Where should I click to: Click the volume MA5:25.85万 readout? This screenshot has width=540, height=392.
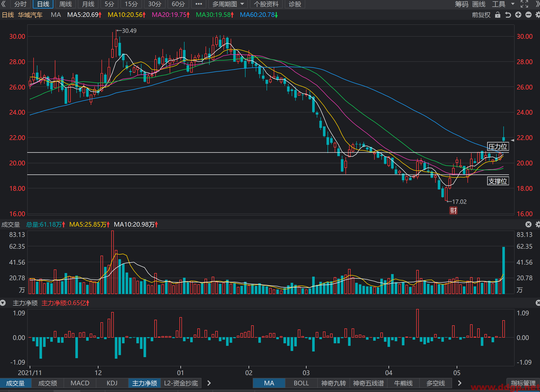(89, 224)
